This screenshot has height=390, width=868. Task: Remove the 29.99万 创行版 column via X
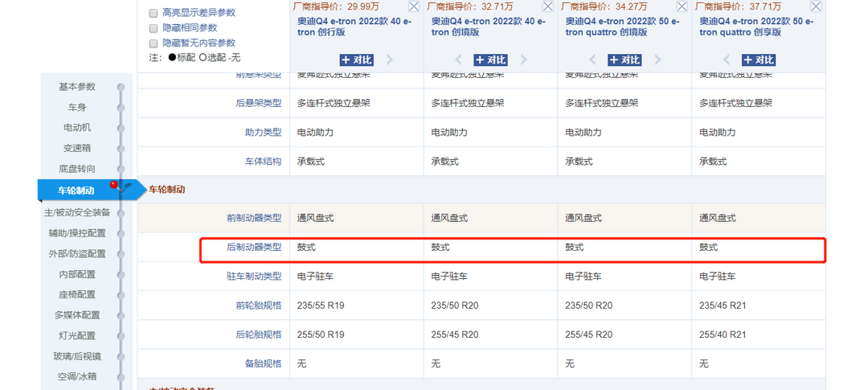click(x=414, y=6)
